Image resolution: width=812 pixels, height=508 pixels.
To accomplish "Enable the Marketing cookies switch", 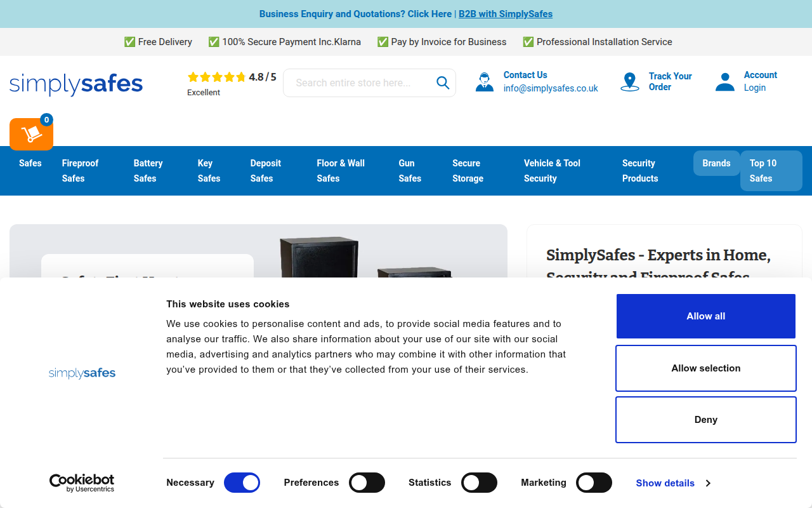I will (594, 483).
